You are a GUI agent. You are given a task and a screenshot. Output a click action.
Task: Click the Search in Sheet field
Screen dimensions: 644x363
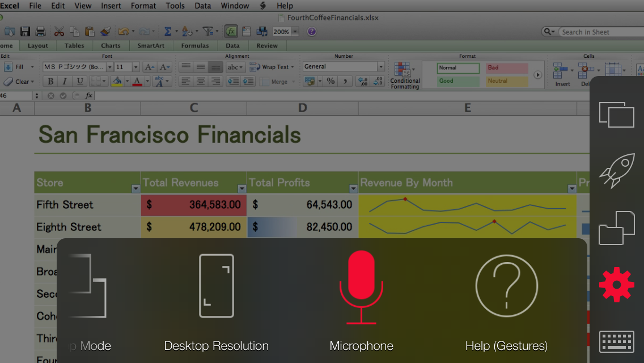click(600, 32)
